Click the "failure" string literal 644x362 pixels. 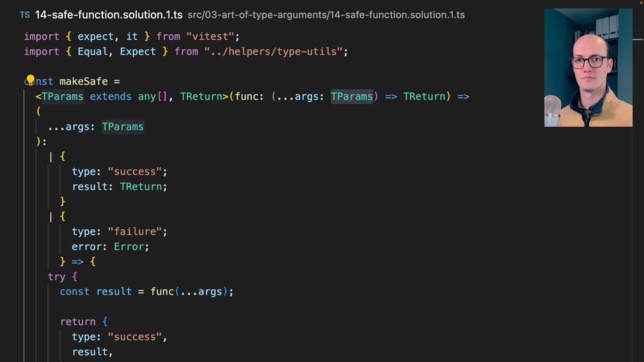tap(137, 231)
